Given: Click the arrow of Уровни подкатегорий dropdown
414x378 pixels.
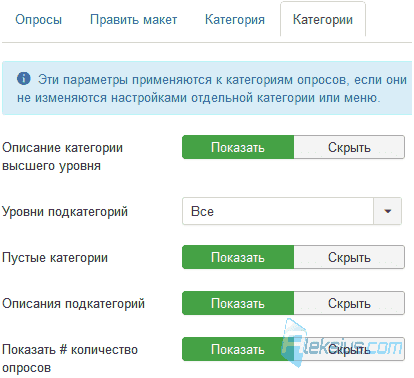Looking at the screenshot, I should click(387, 211).
